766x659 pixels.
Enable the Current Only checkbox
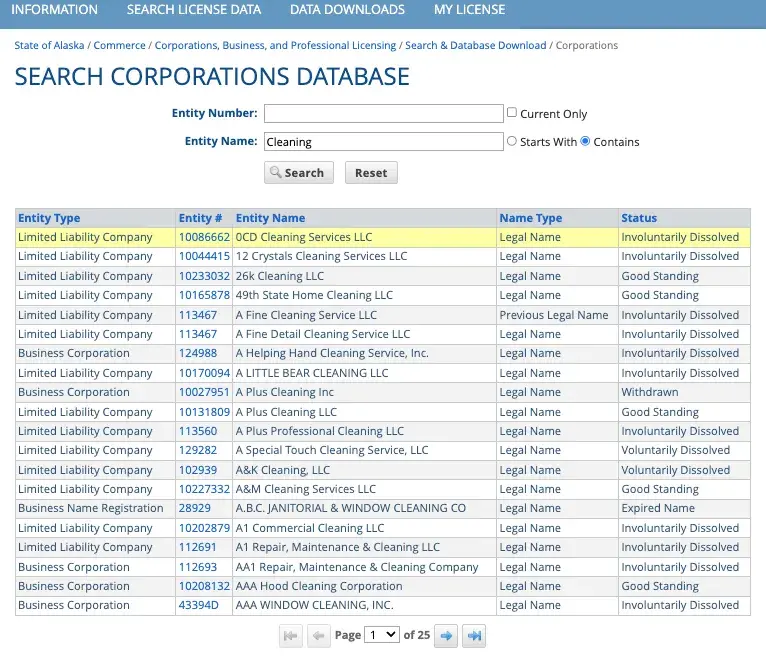click(x=512, y=113)
